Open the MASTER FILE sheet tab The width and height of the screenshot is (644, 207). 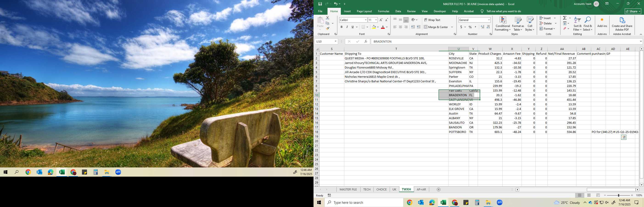click(x=348, y=190)
